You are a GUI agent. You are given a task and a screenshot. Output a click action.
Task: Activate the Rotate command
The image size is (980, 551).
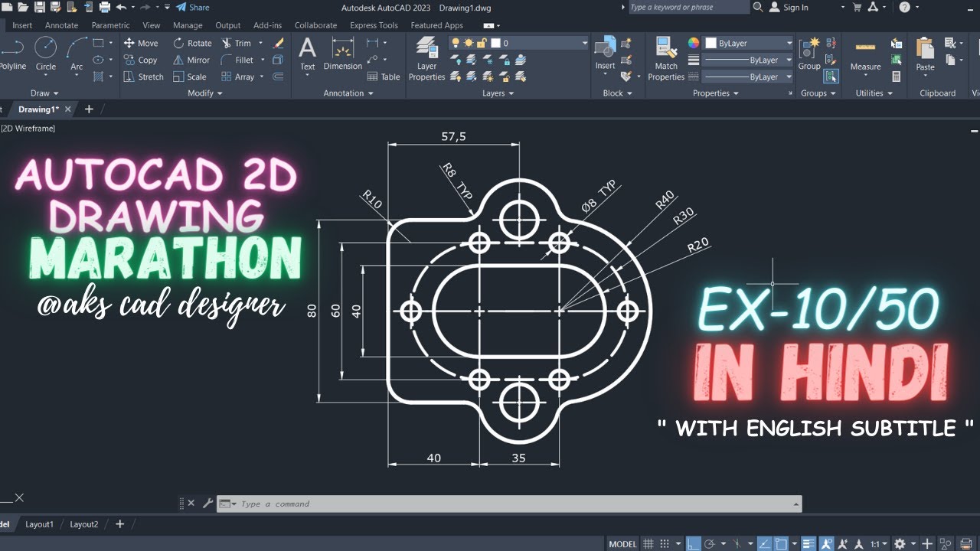pos(192,43)
